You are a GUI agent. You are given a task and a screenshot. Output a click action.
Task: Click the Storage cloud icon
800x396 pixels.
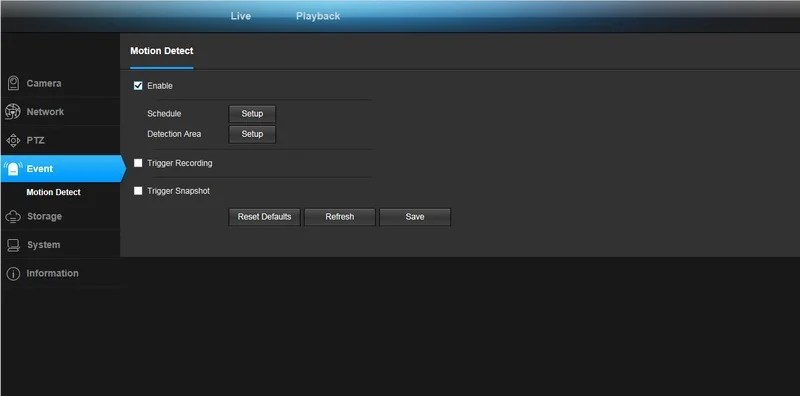13,216
